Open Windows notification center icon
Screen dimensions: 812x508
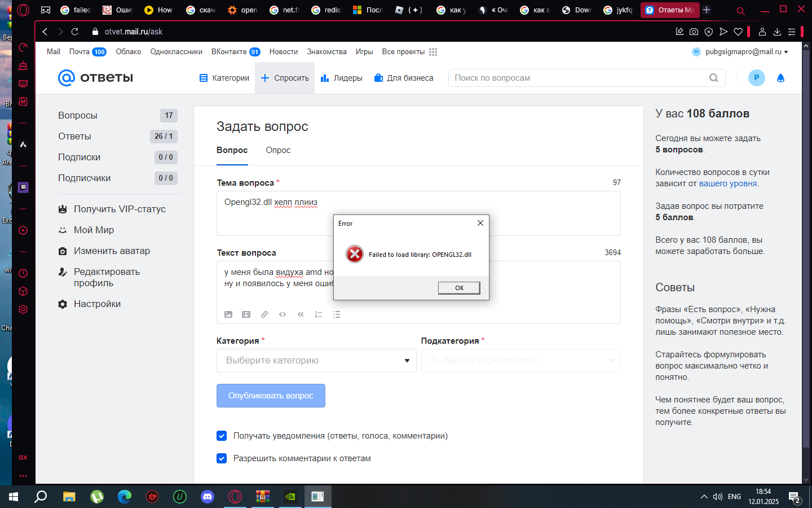point(795,497)
